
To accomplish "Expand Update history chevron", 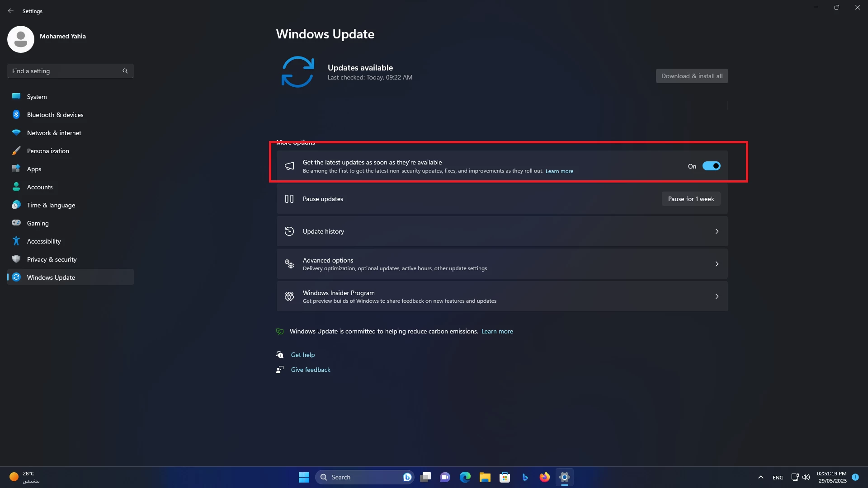I will [717, 231].
